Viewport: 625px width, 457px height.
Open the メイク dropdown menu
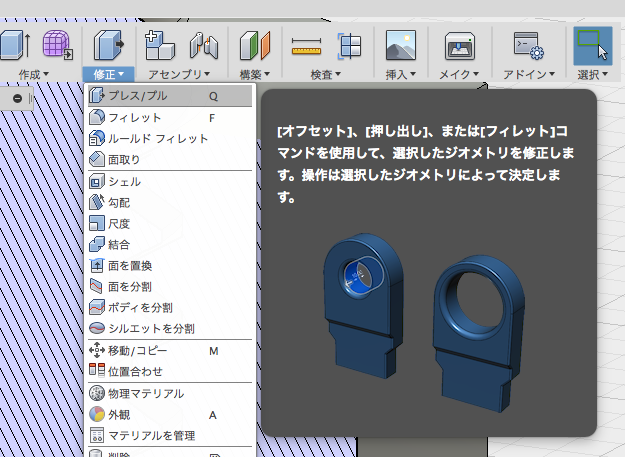pyautogui.click(x=459, y=74)
